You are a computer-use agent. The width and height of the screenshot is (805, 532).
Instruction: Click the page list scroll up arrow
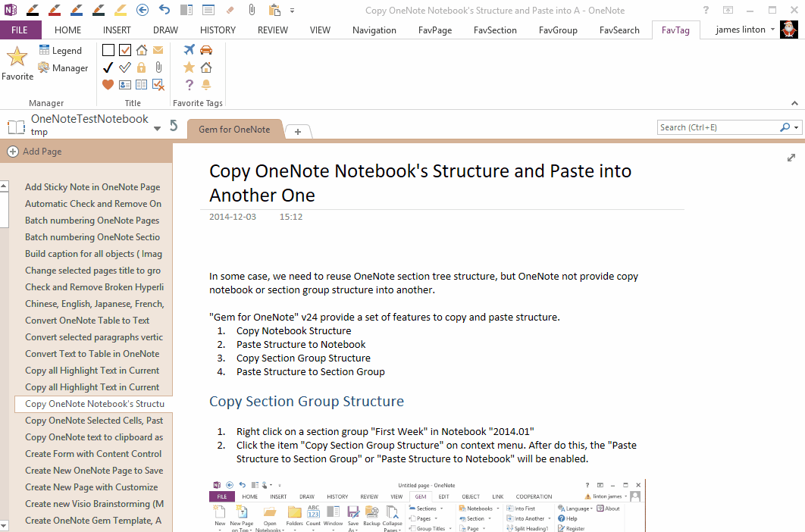pyautogui.click(x=4, y=186)
